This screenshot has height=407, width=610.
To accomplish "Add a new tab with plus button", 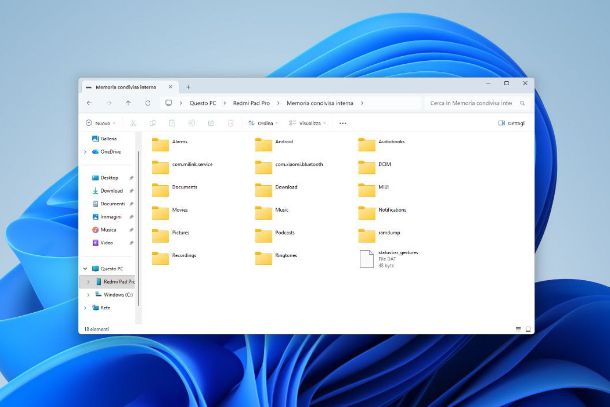I will pos(188,87).
